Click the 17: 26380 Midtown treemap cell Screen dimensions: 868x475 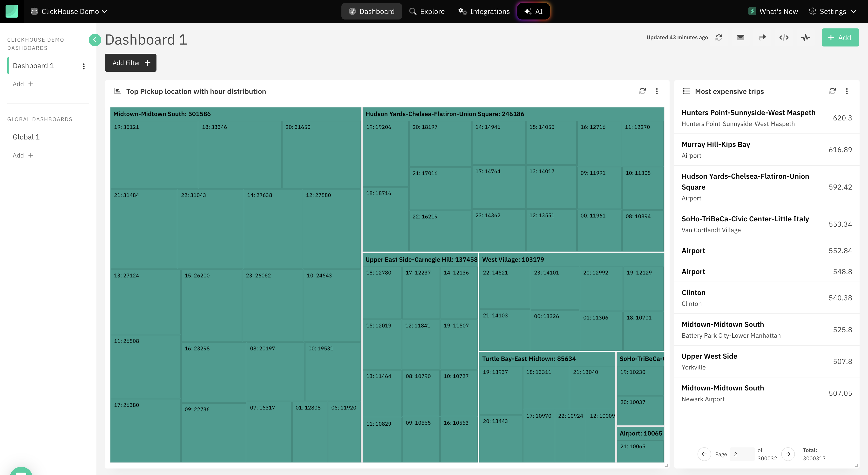(x=146, y=431)
